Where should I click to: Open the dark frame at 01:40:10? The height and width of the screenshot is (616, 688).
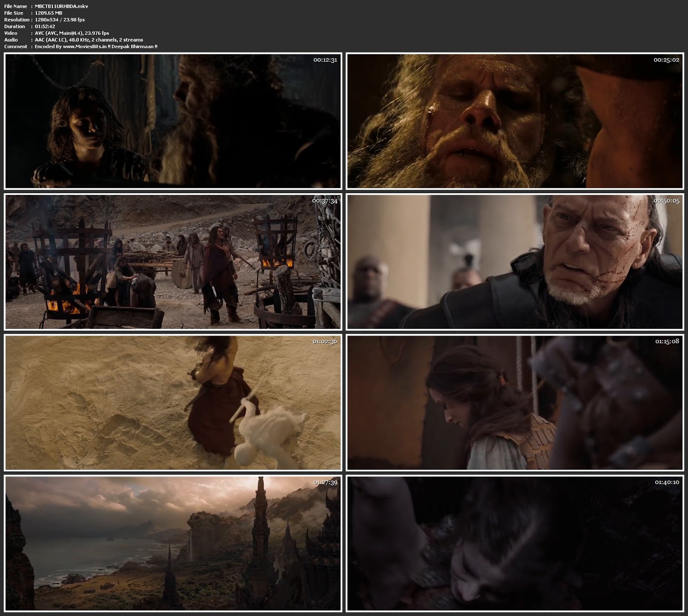tap(515, 543)
